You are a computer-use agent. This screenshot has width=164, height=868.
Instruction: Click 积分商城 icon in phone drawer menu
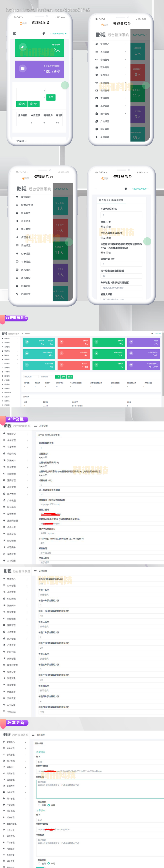[97, 67]
